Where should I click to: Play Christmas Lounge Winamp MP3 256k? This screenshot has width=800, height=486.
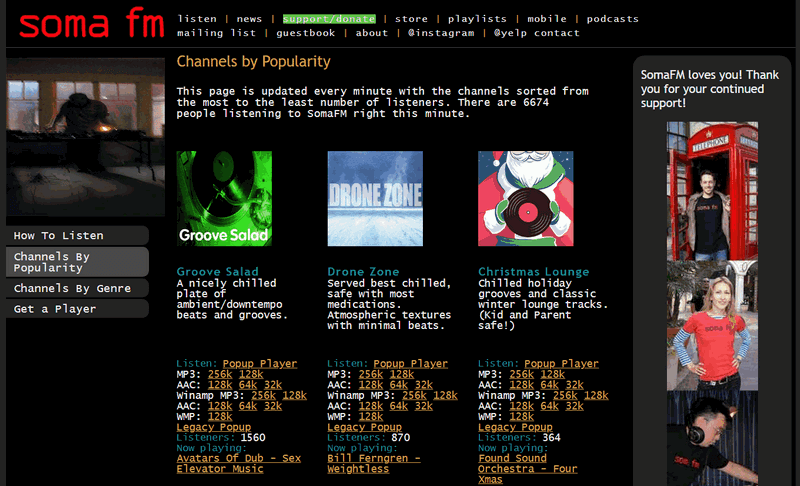pos(565,396)
